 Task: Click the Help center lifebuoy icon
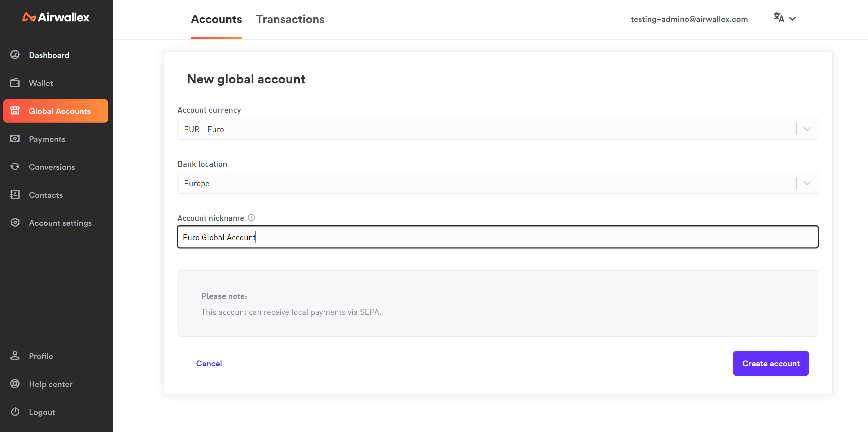point(15,384)
